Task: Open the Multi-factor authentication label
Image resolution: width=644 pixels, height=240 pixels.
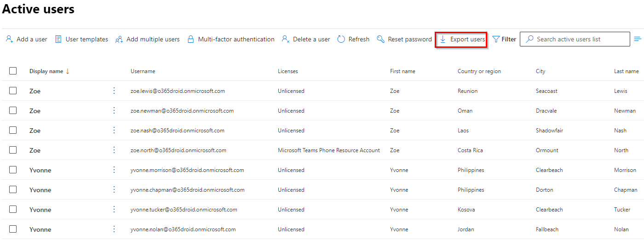Action: click(236, 39)
